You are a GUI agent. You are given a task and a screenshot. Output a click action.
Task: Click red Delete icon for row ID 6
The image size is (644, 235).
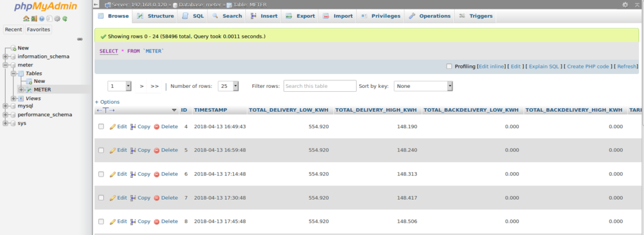(x=157, y=174)
